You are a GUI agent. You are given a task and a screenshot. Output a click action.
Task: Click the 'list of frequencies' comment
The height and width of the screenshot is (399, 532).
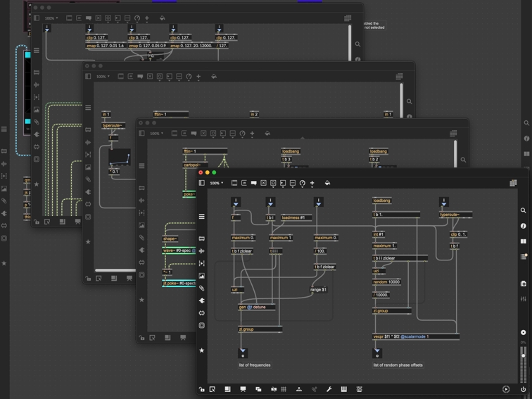(255, 365)
